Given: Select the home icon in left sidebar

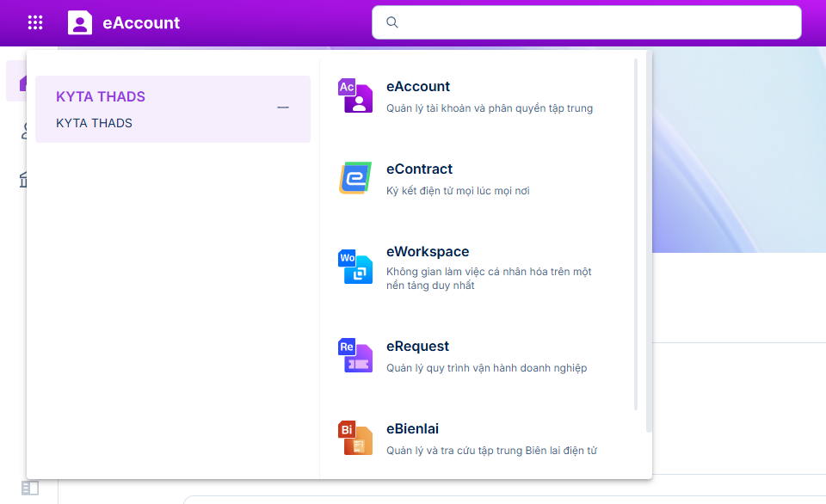Looking at the screenshot, I should click(x=23, y=83).
